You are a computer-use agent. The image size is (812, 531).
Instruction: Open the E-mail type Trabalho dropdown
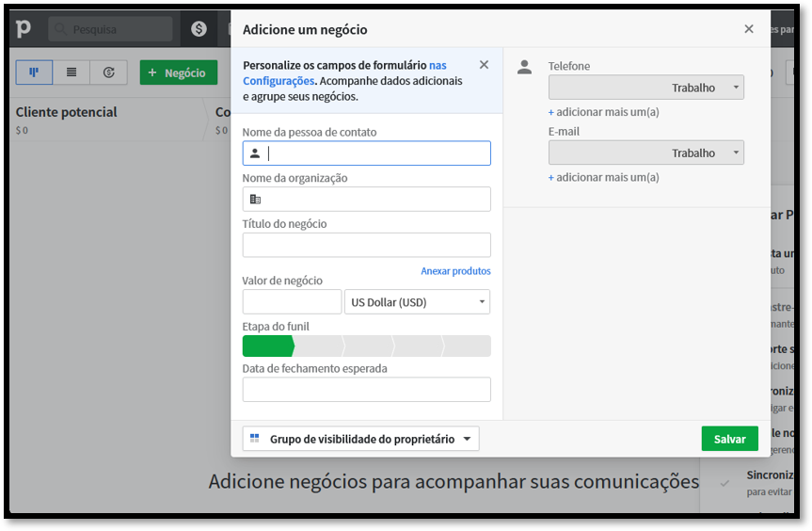coord(707,153)
